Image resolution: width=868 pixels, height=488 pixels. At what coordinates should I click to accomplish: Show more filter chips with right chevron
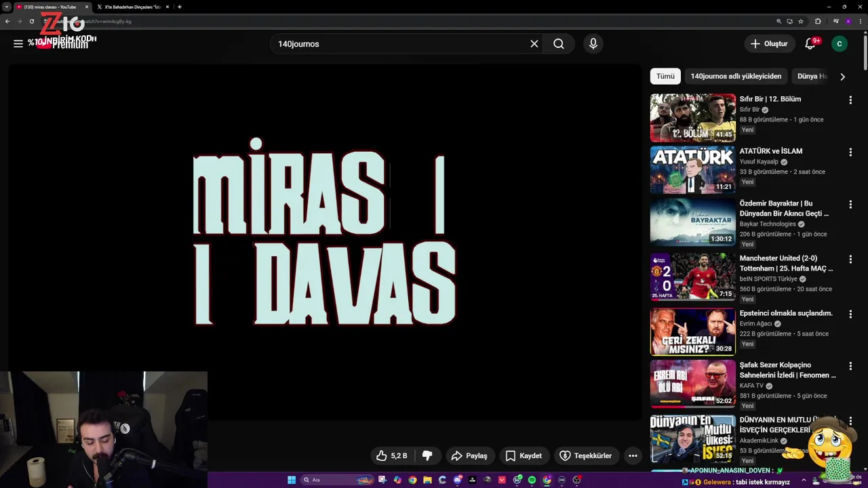842,77
